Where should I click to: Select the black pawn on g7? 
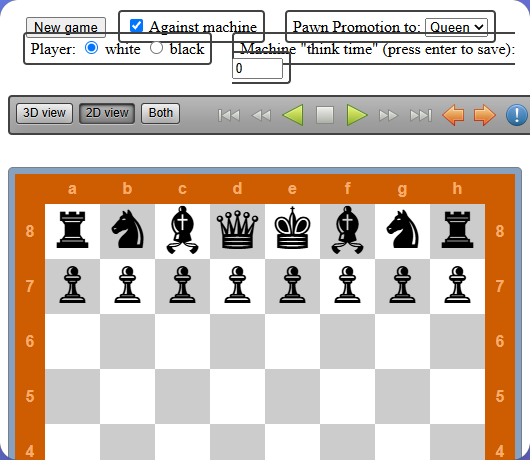tap(402, 286)
